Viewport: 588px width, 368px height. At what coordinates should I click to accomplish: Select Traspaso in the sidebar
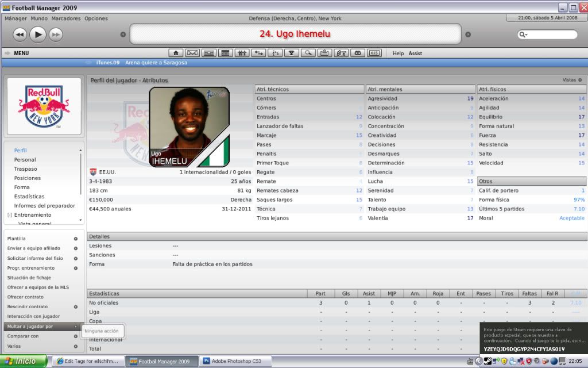(25, 169)
